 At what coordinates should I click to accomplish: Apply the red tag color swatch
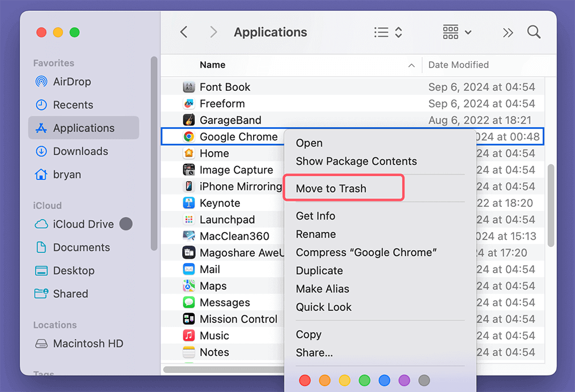click(x=304, y=380)
